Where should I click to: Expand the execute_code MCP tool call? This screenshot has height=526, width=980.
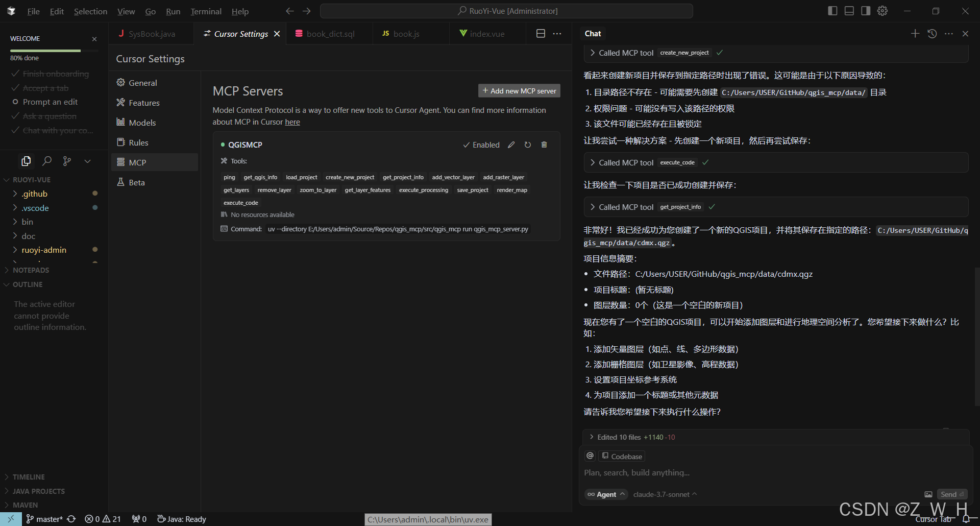(x=775, y=162)
